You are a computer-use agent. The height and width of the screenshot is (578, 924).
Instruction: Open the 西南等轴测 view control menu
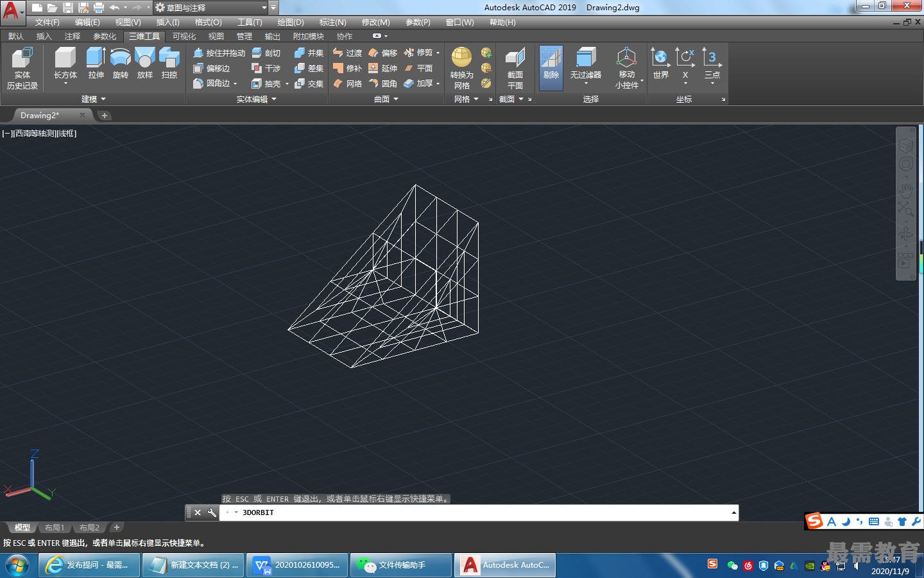tap(35, 134)
